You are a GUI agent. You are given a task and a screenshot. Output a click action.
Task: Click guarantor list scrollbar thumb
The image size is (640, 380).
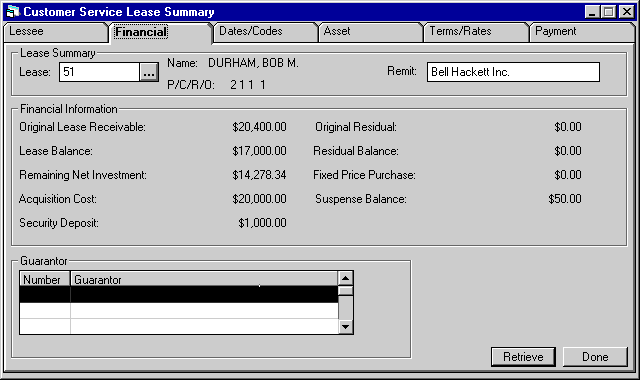coord(345,291)
